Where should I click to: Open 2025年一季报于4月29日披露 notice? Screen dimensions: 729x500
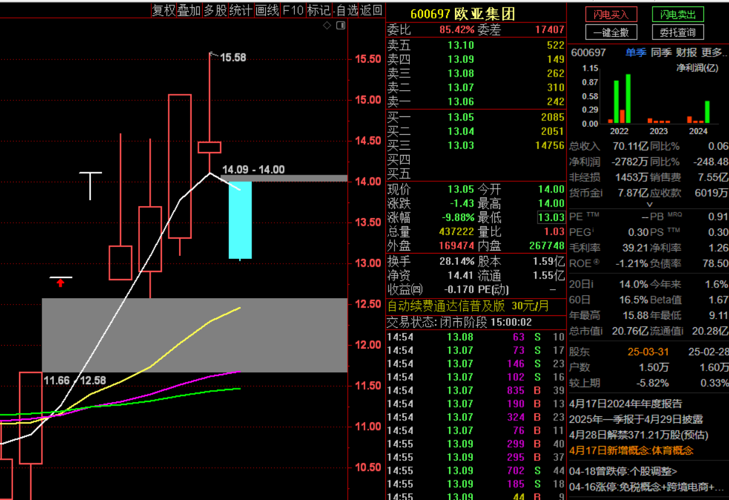pos(636,419)
